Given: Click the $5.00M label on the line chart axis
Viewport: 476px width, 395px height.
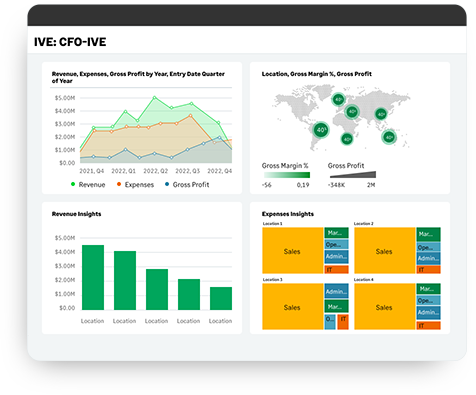Looking at the screenshot, I should tap(65, 98).
